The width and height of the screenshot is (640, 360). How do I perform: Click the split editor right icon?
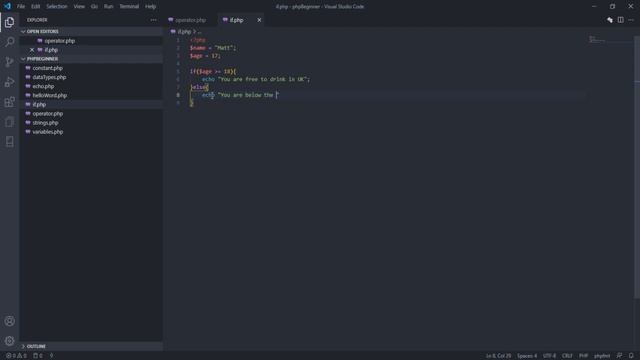click(x=620, y=20)
